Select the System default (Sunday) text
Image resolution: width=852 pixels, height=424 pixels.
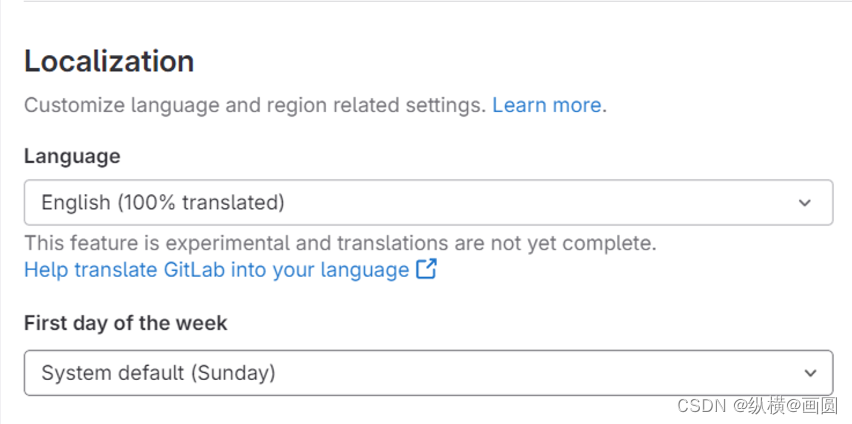click(x=158, y=373)
